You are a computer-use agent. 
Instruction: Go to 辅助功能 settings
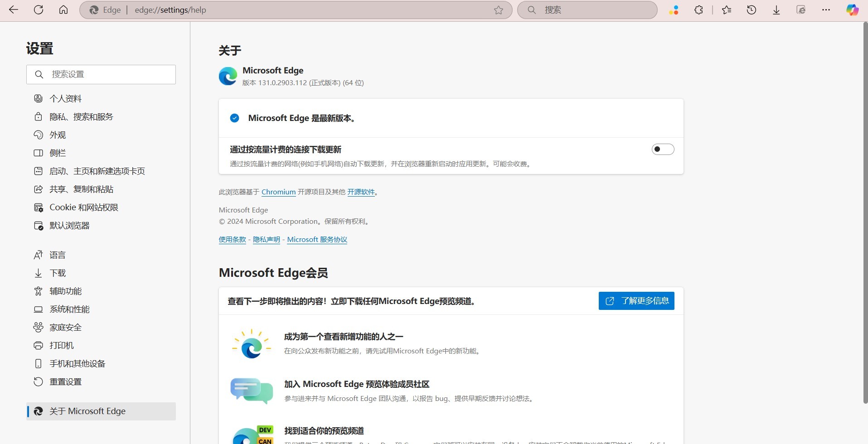(101, 291)
